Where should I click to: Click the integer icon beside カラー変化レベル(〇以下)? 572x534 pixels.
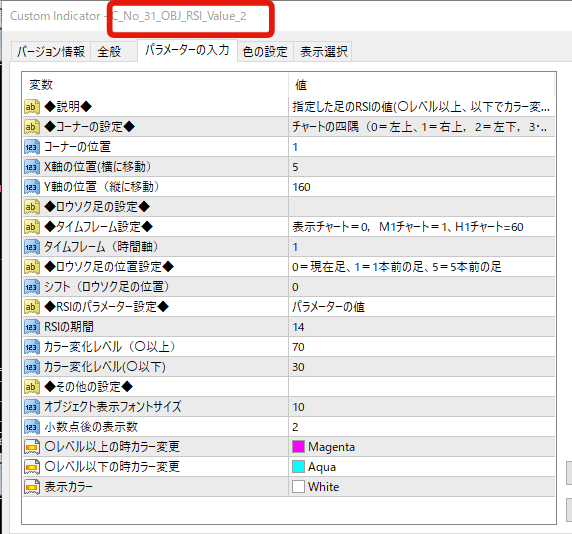click(x=32, y=367)
